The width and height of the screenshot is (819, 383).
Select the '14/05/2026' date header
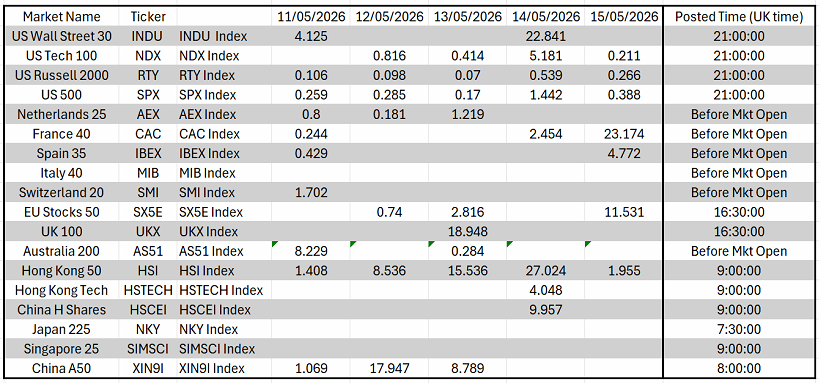click(x=546, y=17)
